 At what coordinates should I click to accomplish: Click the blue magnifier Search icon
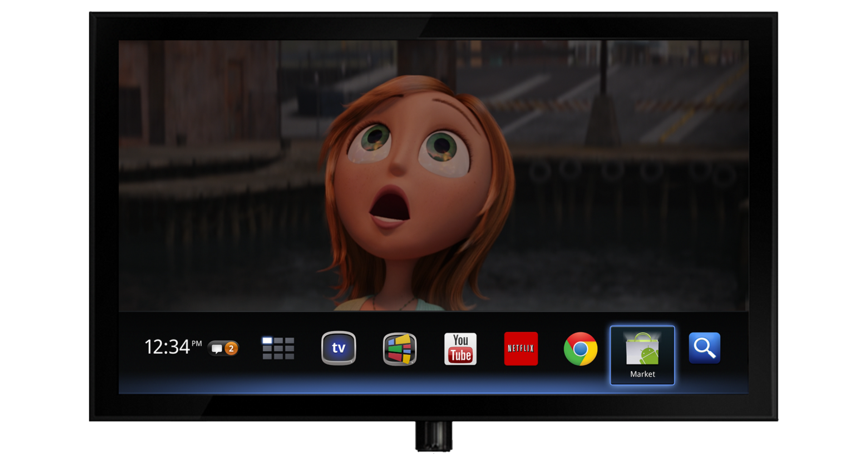click(x=704, y=348)
